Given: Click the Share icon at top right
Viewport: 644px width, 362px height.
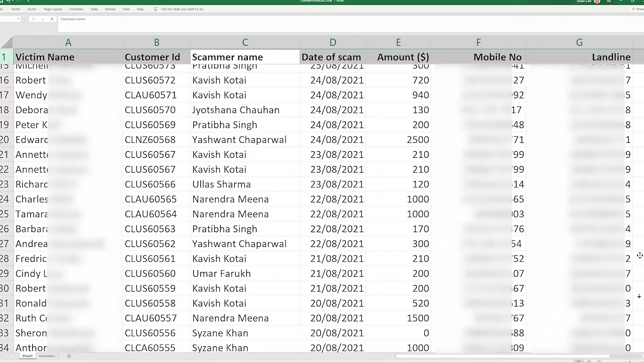Looking at the screenshot, I should [633, 9].
